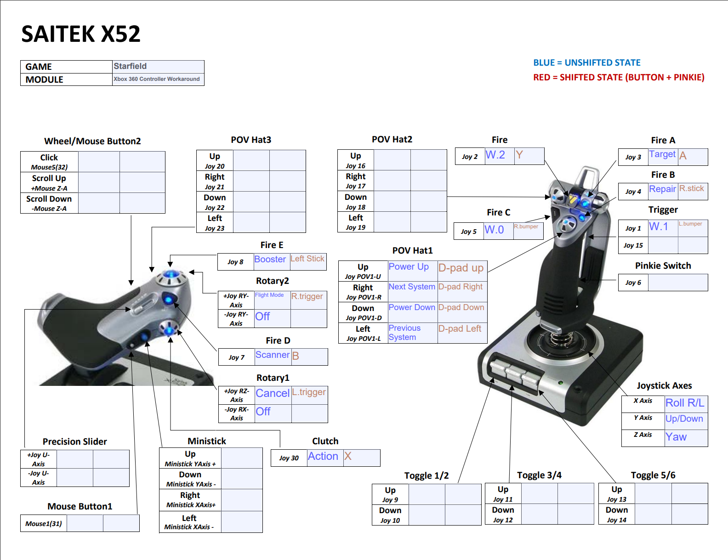Click the SAITEK X52 title
Image resolution: width=728 pixels, height=560 pixels.
(x=81, y=34)
